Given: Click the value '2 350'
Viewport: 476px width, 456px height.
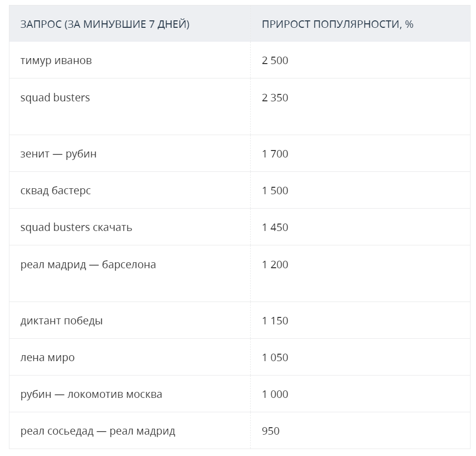Looking at the screenshot, I should click(275, 97).
